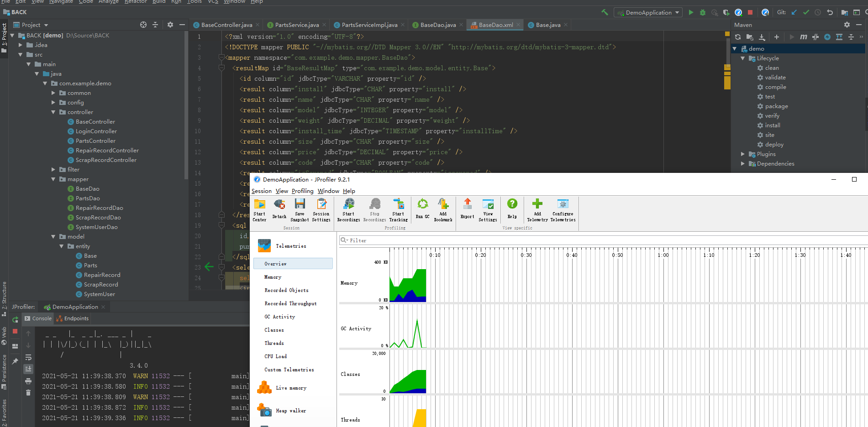The height and width of the screenshot is (427, 868).
Task: Toggle Skip Tests mode in Maven toolbar
Action: click(x=815, y=37)
